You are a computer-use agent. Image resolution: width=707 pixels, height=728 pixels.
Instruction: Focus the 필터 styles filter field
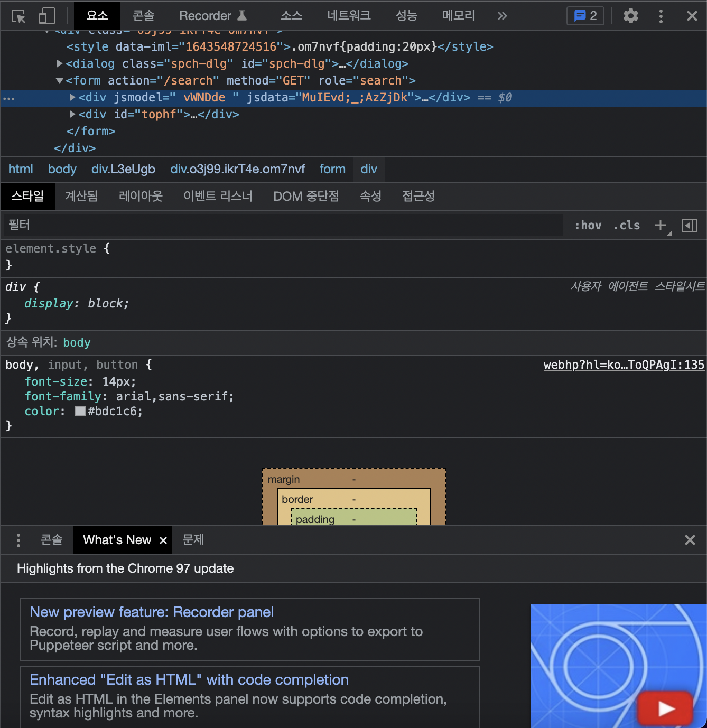[283, 225]
